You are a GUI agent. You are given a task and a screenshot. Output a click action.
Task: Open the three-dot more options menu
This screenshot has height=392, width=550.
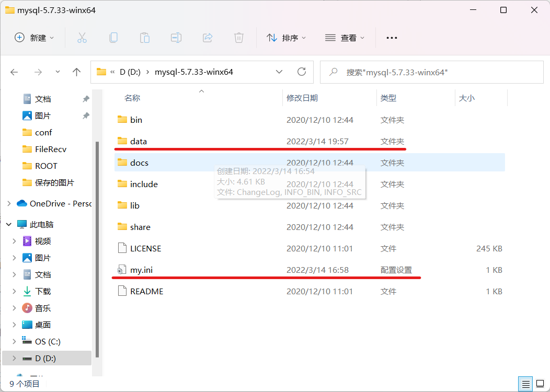392,38
